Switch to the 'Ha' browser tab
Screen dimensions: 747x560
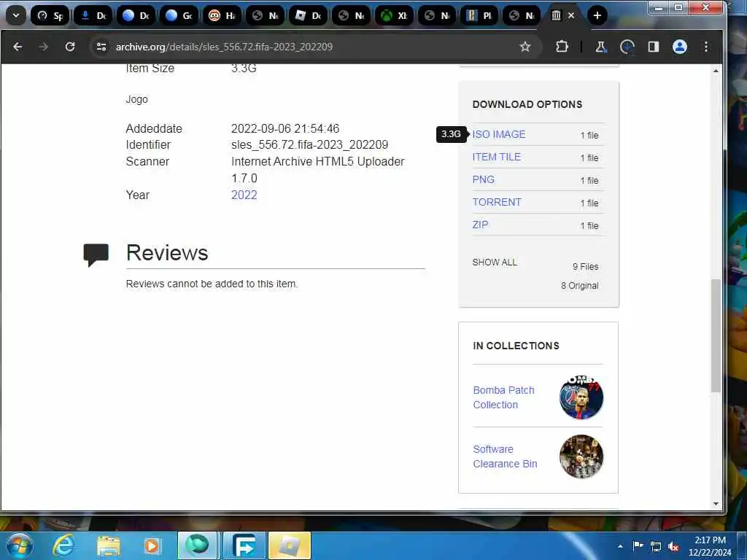tap(222, 16)
